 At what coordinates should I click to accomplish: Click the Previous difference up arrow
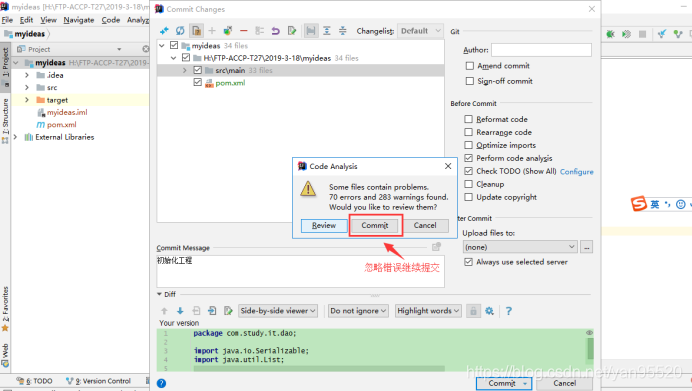(x=164, y=311)
